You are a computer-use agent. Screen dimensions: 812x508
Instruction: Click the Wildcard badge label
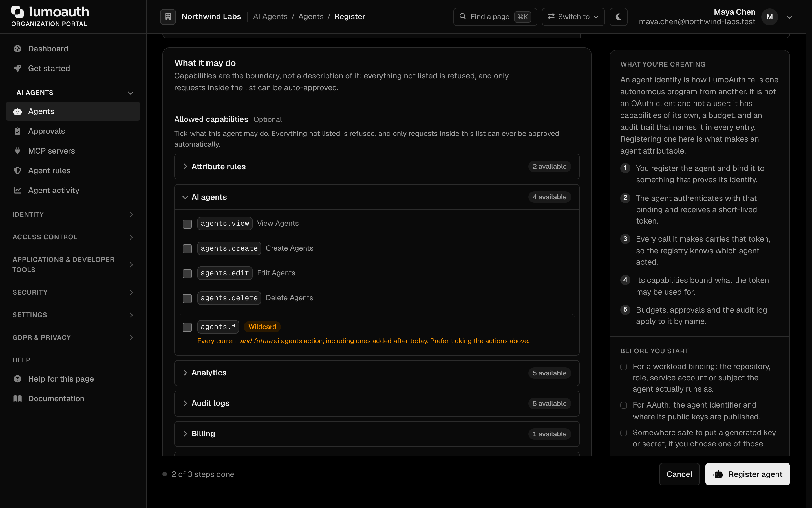[x=262, y=327]
